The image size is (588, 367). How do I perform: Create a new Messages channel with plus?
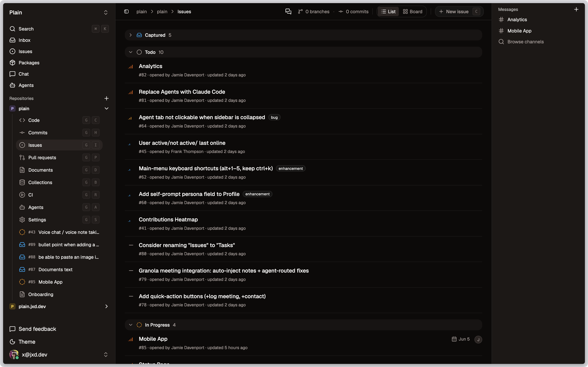point(576,10)
